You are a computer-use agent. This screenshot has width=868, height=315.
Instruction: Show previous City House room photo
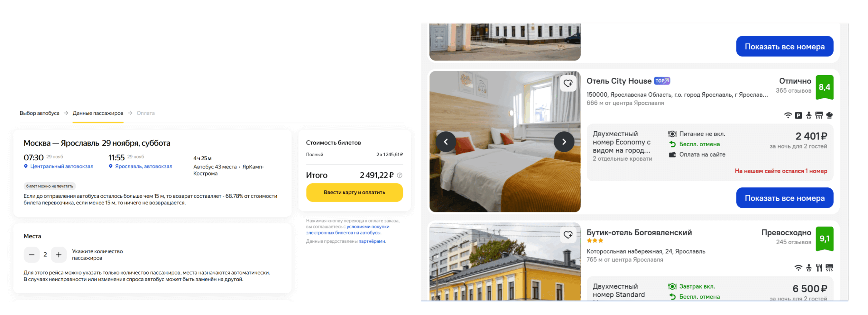[446, 142]
